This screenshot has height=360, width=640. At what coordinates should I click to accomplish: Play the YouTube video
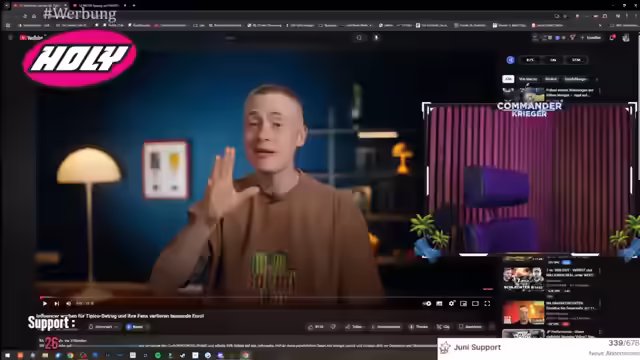45,304
